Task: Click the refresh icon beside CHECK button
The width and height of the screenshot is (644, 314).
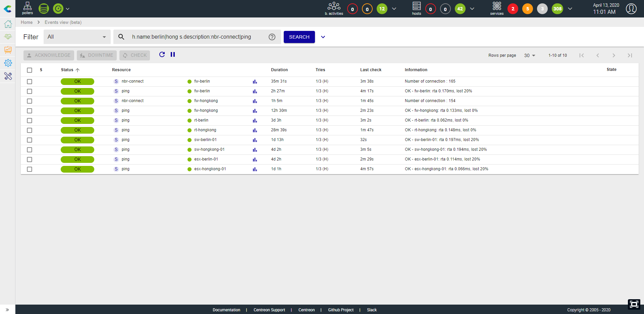Action: [162, 54]
